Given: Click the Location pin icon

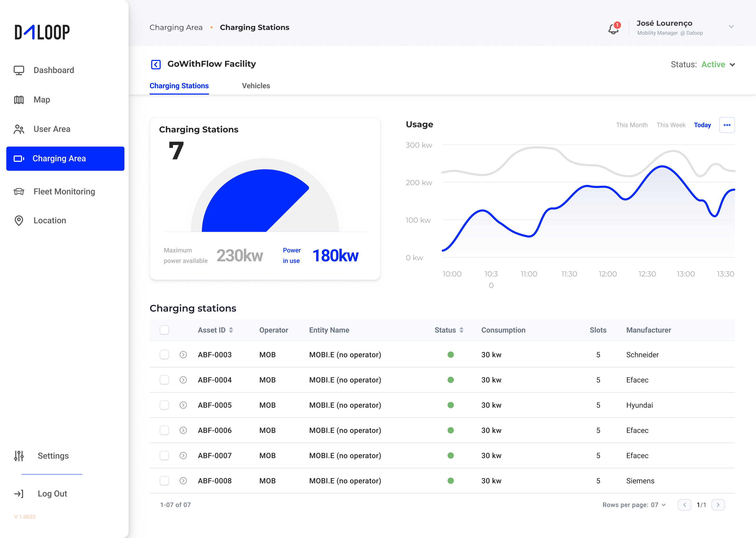Looking at the screenshot, I should coord(19,221).
